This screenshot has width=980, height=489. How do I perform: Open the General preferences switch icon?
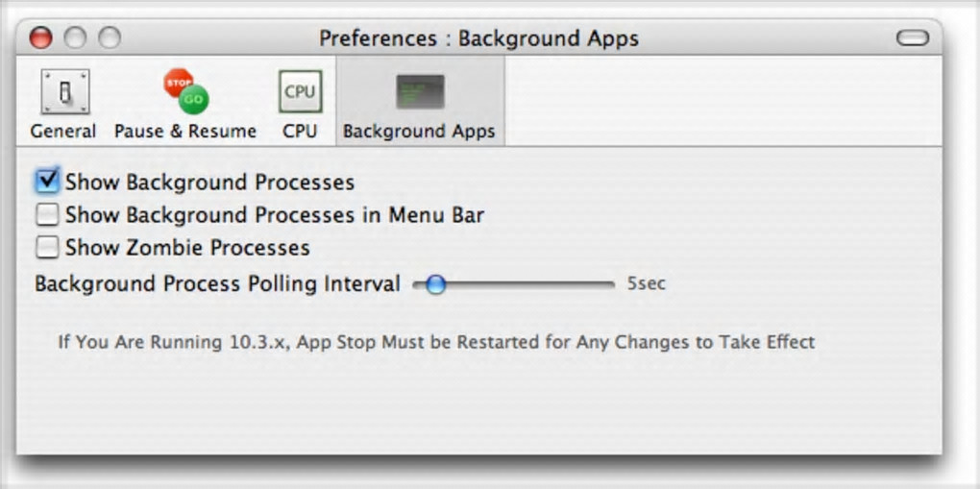64,92
